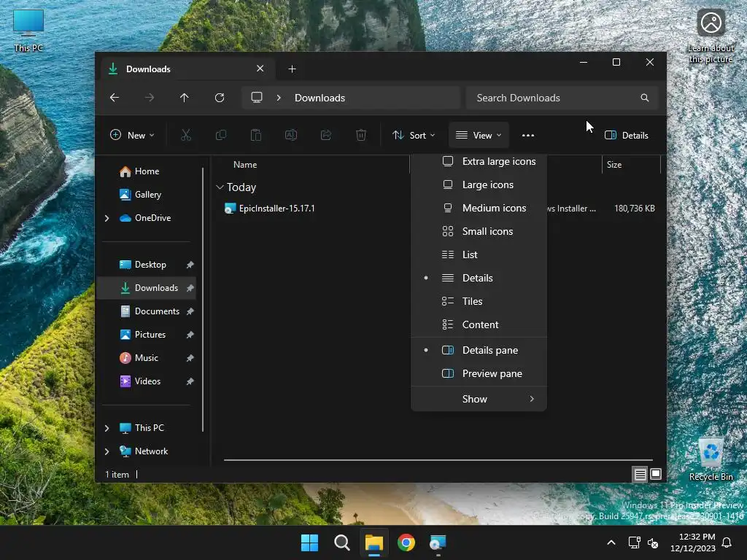Click the Rename icon in toolbar

coord(291,135)
